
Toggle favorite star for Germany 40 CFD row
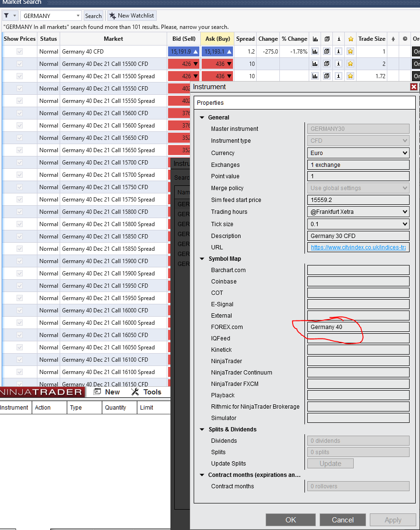[x=350, y=51]
